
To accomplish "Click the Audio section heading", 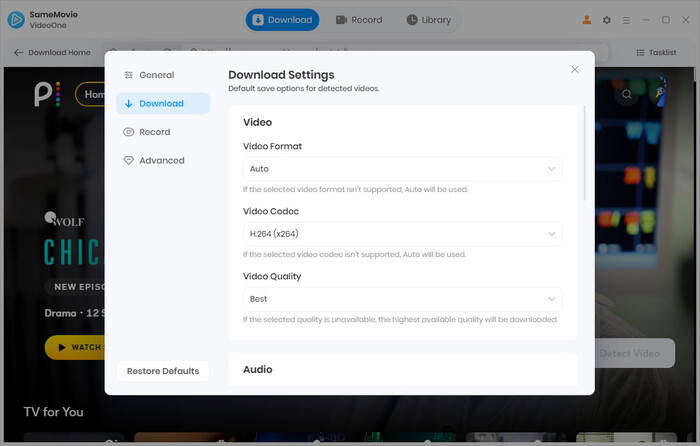I will click(258, 370).
